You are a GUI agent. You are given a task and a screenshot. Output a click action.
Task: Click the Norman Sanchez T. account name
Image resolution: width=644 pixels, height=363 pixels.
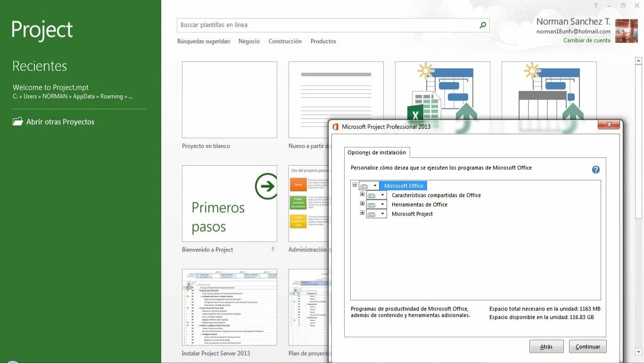[573, 21]
